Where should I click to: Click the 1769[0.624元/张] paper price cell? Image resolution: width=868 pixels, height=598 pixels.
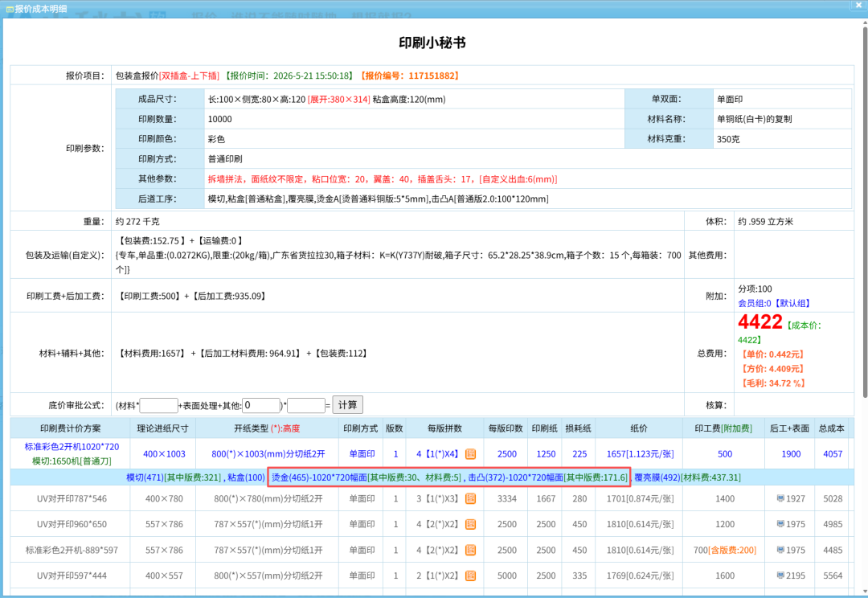[640, 575]
